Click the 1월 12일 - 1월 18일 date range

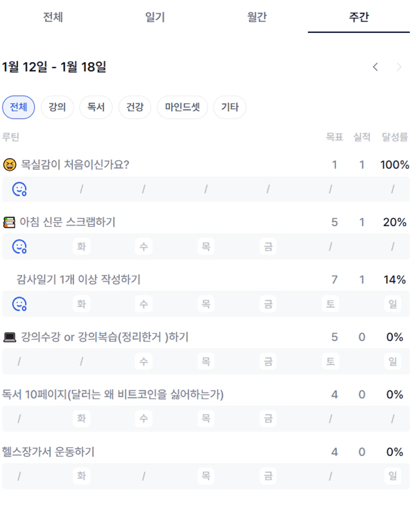pyautogui.click(x=54, y=67)
